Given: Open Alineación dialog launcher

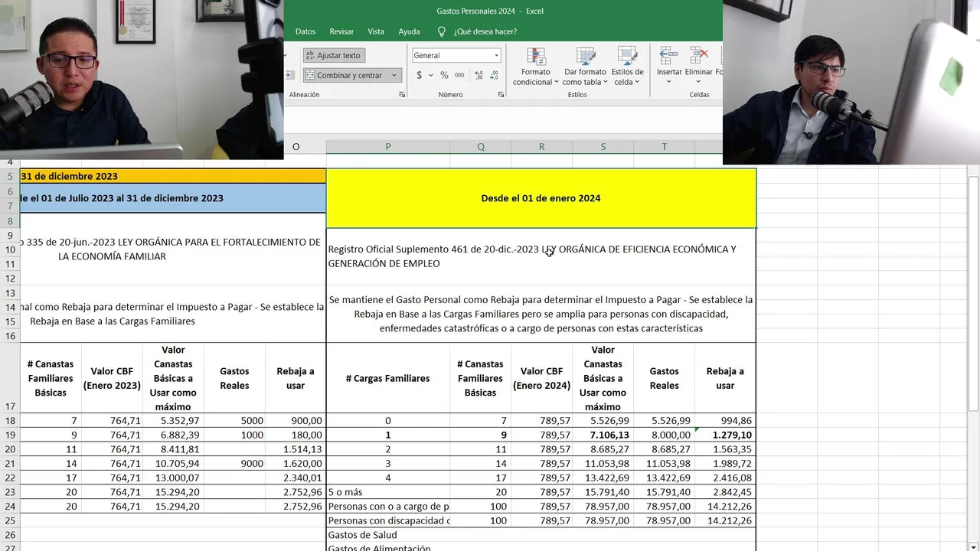Looking at the screenshot, I should click(x=403, y=95).
